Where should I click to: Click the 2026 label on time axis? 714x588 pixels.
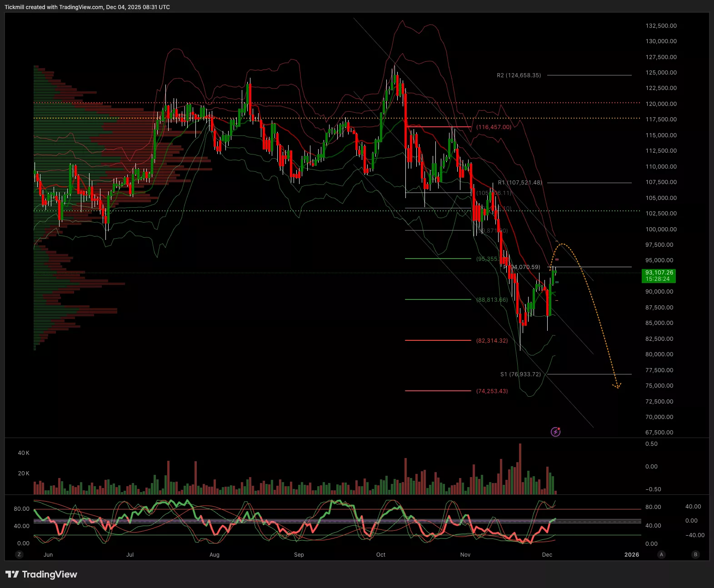click(631, 554)
